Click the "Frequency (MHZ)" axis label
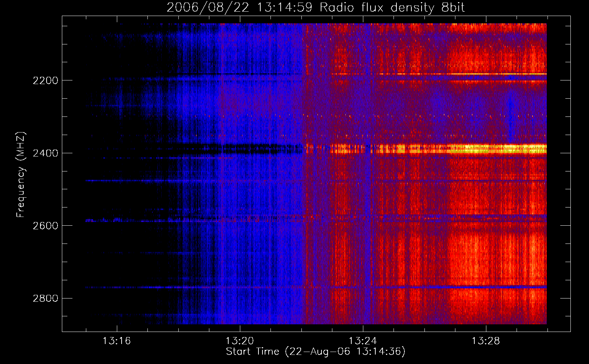The image size is (589, 364). click(x=21, y=174)
